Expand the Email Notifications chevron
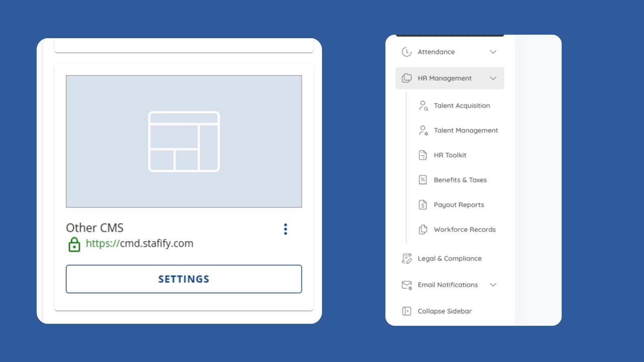 (493, 285)
